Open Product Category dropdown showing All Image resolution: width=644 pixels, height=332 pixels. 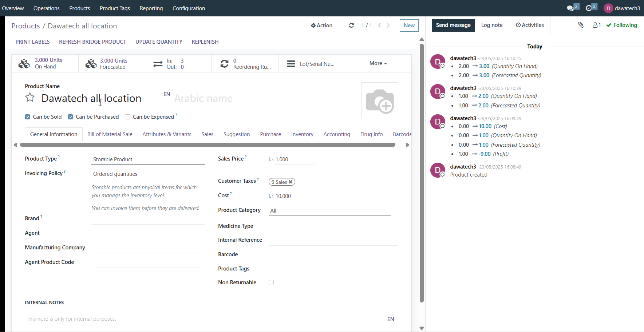(329, 211)
